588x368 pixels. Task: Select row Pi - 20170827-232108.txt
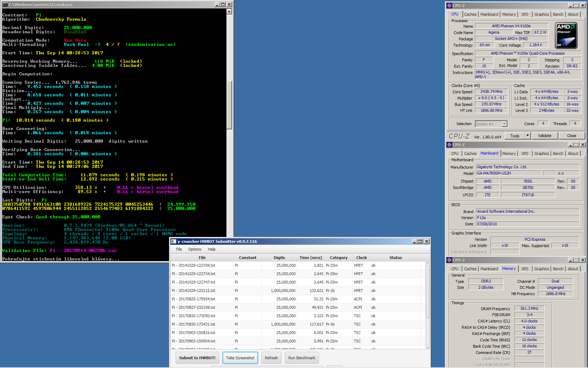point(298,307)
